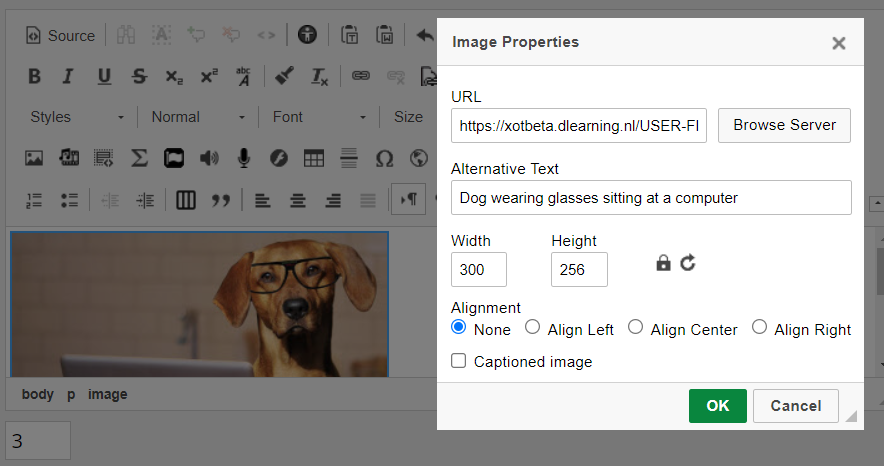
Task: Click the special character omega icon
Action: 384,158
